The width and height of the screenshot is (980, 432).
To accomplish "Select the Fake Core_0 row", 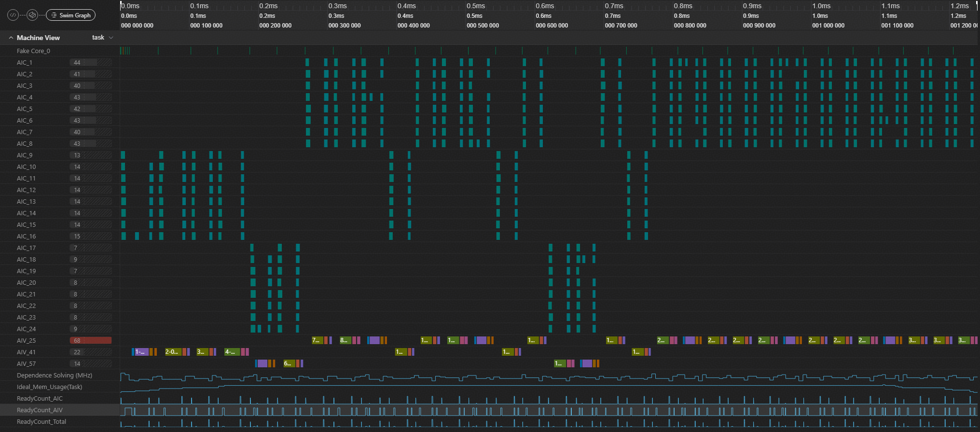I will 33,51.
